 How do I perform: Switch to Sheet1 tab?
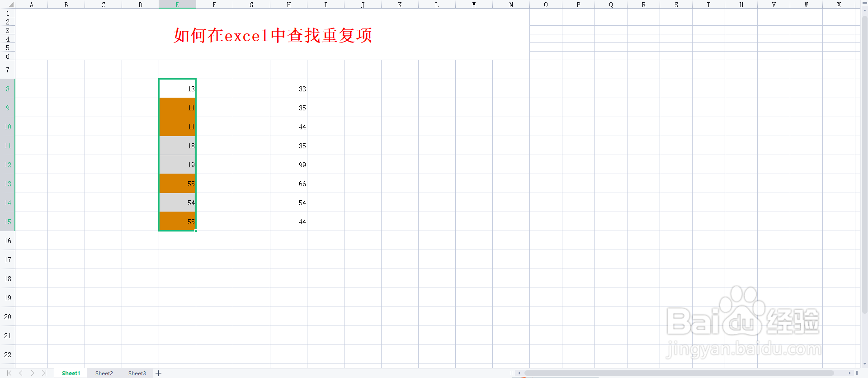71,373
